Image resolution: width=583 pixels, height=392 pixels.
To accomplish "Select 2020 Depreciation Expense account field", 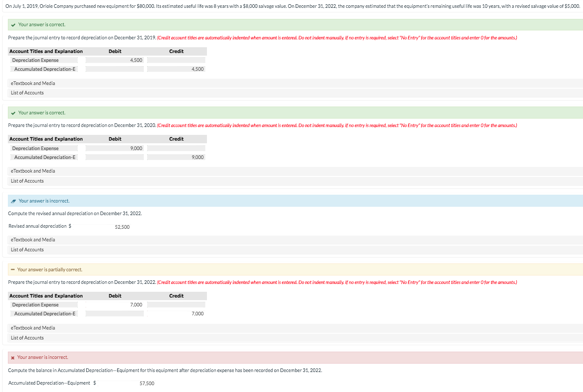I will pyautogui.click(x=44, y=149).
